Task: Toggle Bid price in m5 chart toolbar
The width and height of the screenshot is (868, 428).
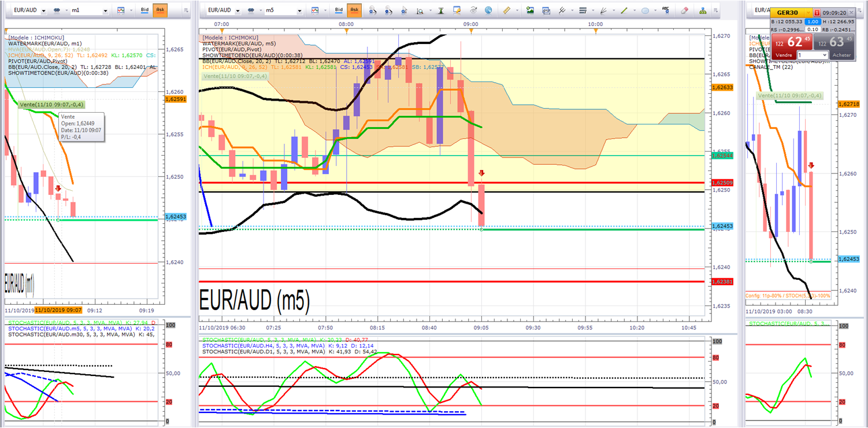Action: coord(339,10)
